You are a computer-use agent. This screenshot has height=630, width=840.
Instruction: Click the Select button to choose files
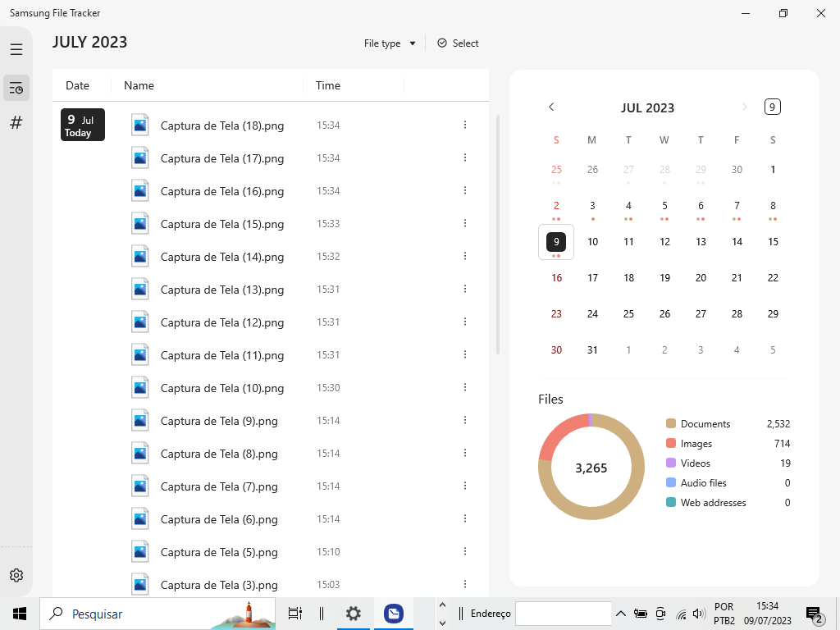[458, 43]
